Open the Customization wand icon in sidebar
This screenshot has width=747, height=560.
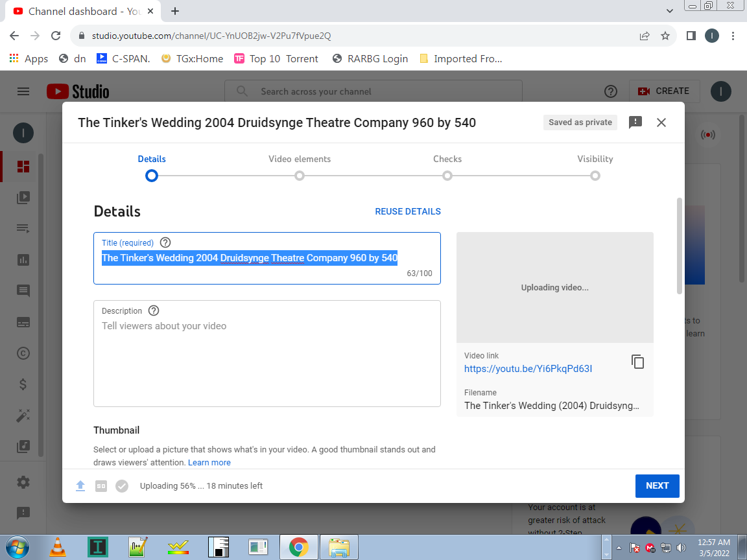[x=23, y=415]
